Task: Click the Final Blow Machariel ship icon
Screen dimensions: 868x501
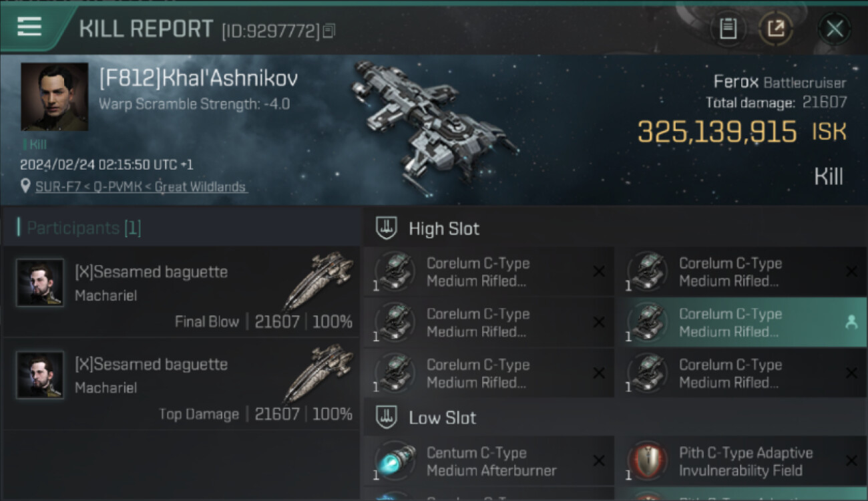Action: (x=318, y=281)
